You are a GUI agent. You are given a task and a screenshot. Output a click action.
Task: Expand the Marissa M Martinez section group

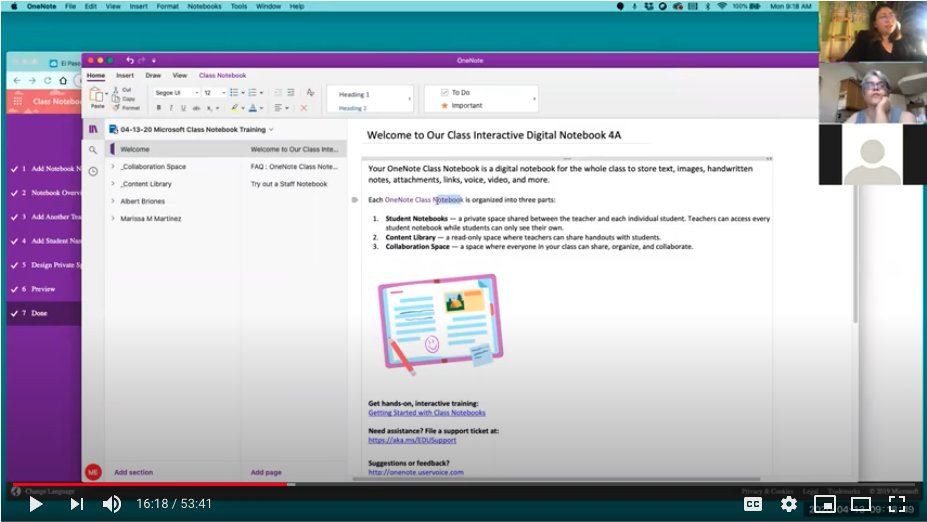[x=113, y=218]
